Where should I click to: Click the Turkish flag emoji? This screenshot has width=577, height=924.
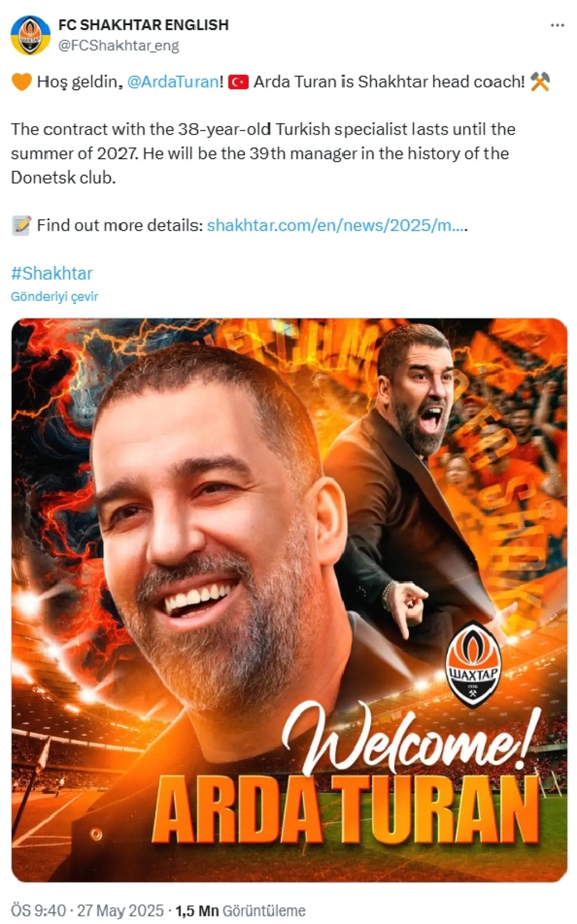pos(238,82)
